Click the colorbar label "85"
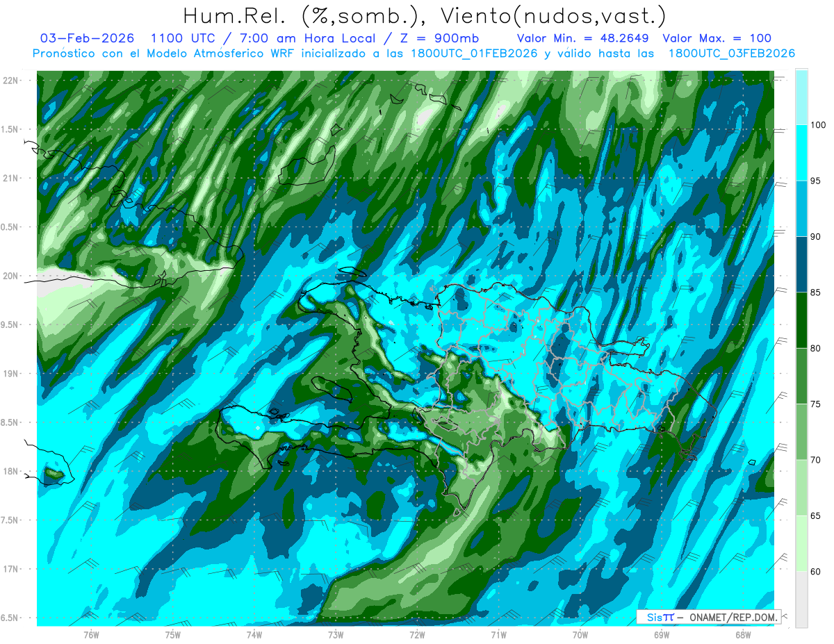The width and height of the screenshot is (834, 644). [816, 292]
